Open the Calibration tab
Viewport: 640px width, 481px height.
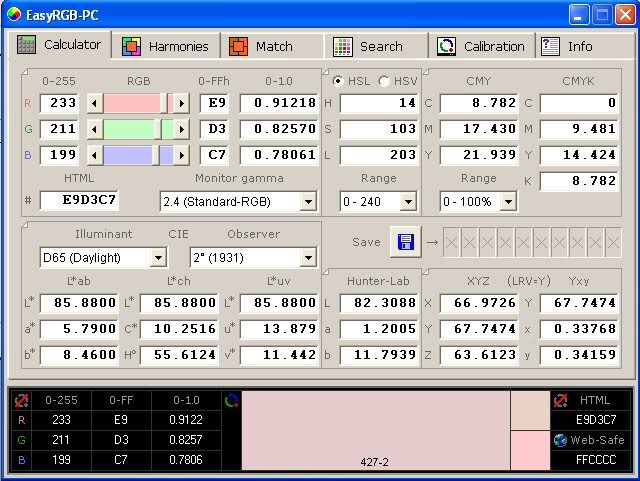(482, 46)
